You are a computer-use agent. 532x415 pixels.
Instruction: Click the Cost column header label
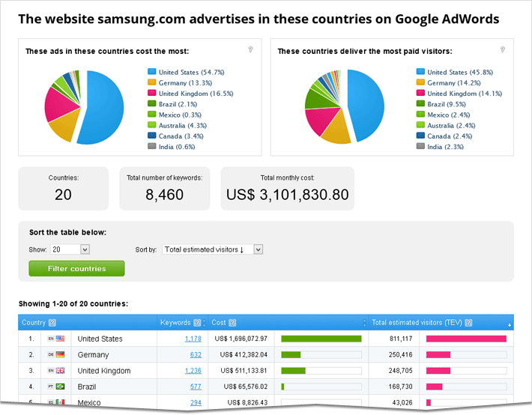tap(219, 323)
